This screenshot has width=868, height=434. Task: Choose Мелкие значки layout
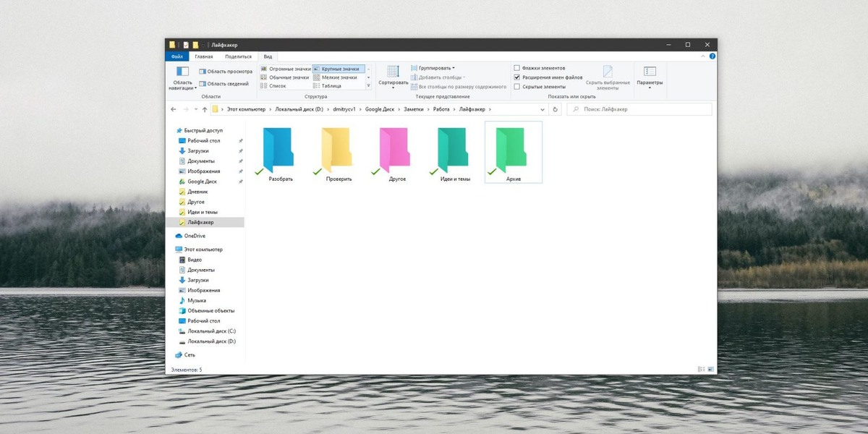pos(335,77)
